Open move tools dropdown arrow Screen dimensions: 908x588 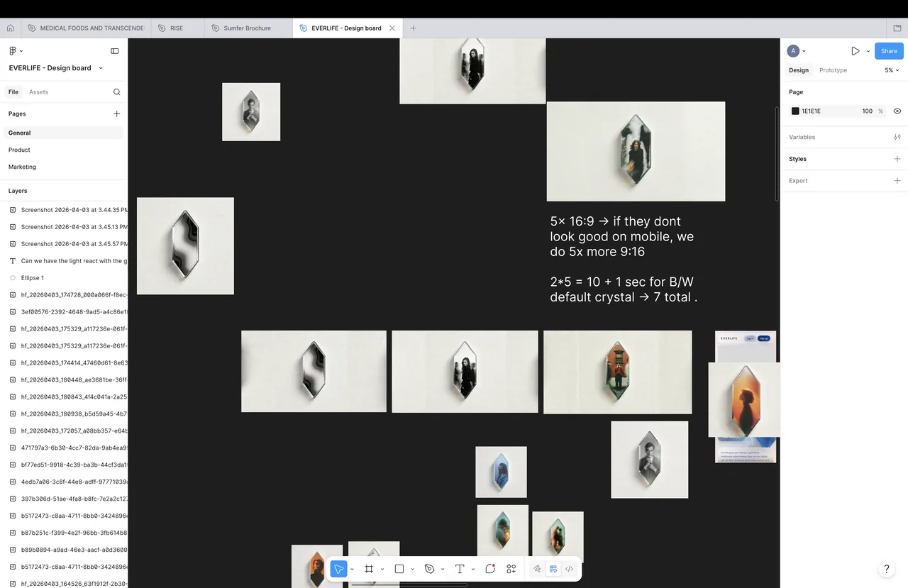(352, 569)
